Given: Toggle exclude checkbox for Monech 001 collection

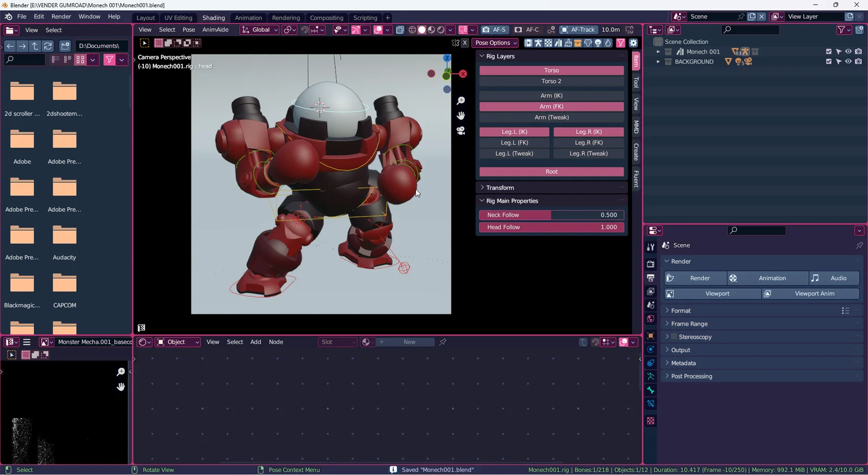Looking at the screenshot, I should point(828,52).
